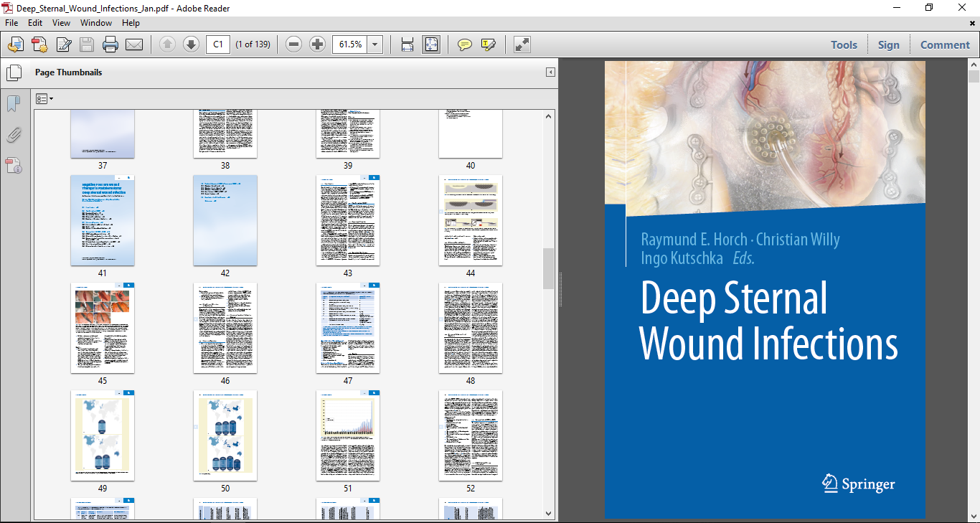Select page 38 thumbnail
The height and width of the screenshot is (523, 980).
(x=225, y=134)
